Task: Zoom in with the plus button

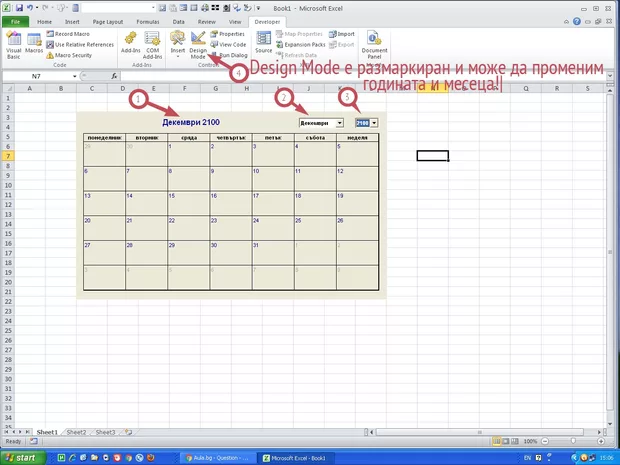Action: pos(601,441)
